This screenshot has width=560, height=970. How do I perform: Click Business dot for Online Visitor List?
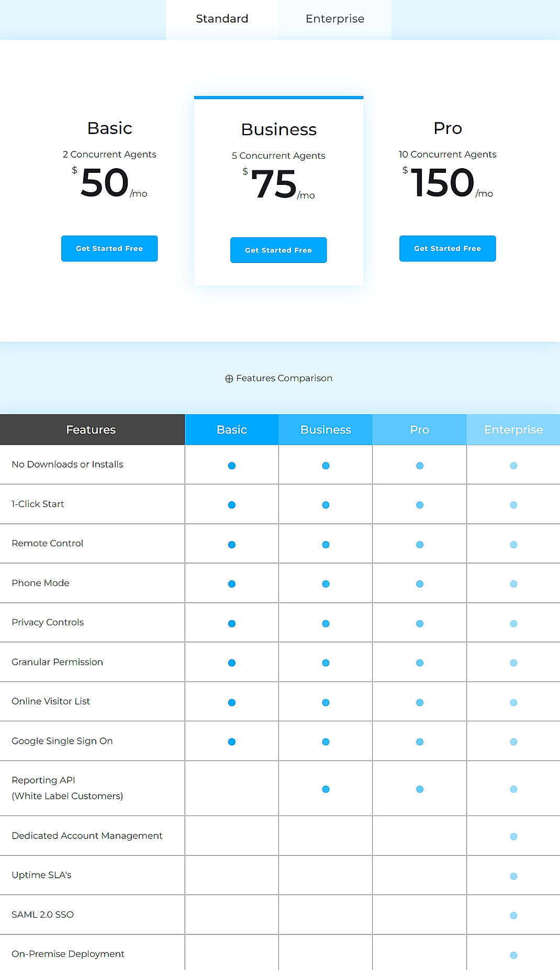326,702
